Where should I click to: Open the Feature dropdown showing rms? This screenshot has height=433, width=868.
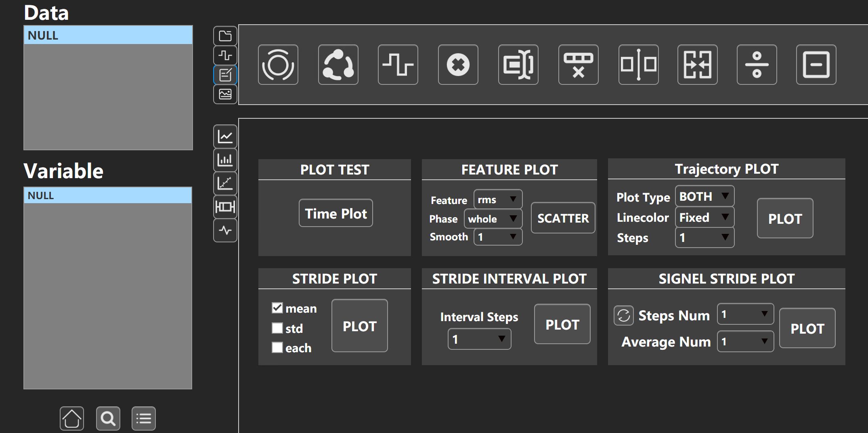click(498, 199)
